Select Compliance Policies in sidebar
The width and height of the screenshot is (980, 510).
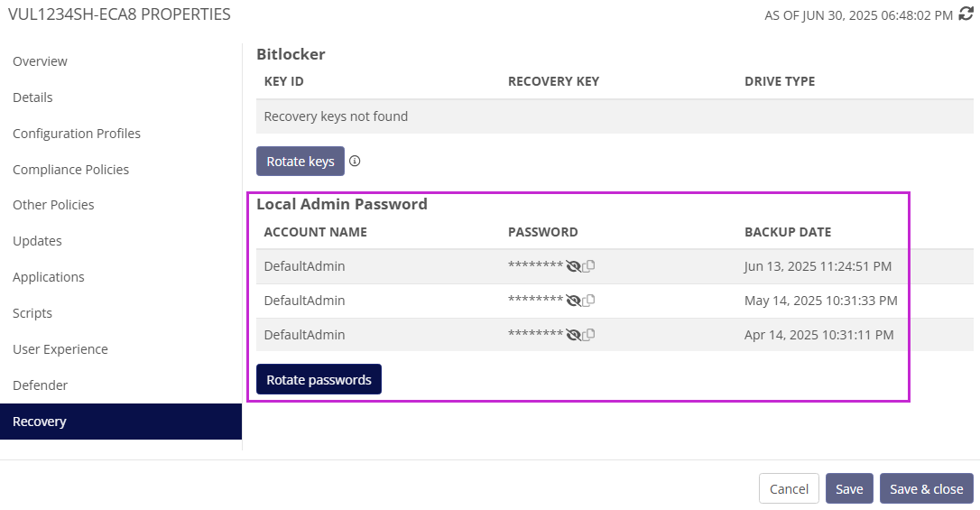coord(70,170)
